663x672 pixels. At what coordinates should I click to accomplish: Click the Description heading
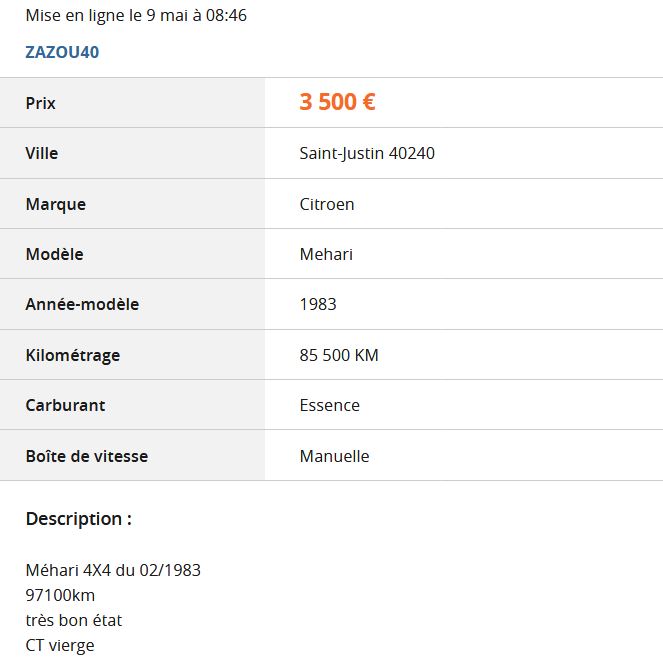click(x=78, y=519)
